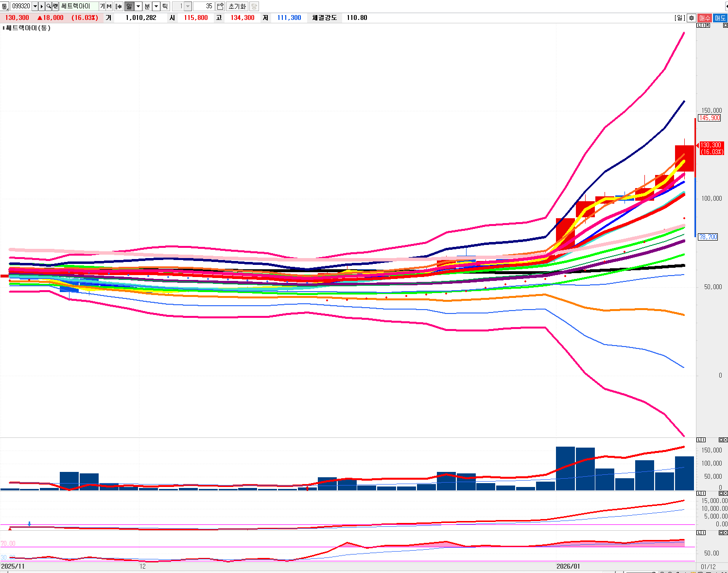Viewport: 728px width, 573px height.
Task: Click the add chart layout icon beside 35
Action: (220, 6)
